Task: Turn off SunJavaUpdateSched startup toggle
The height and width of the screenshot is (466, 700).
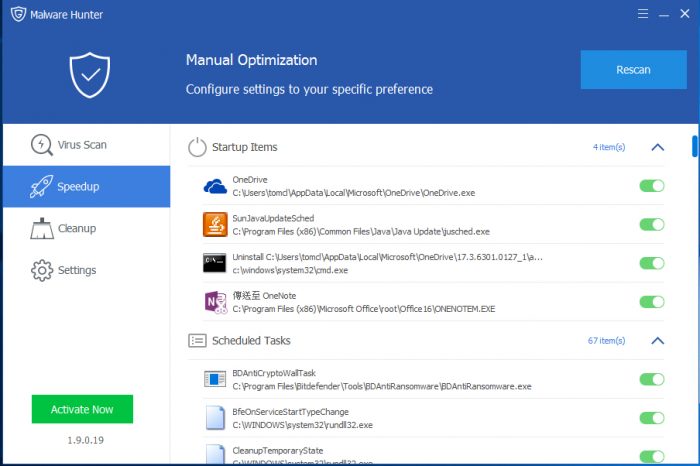Action: [x=651, y=224]
